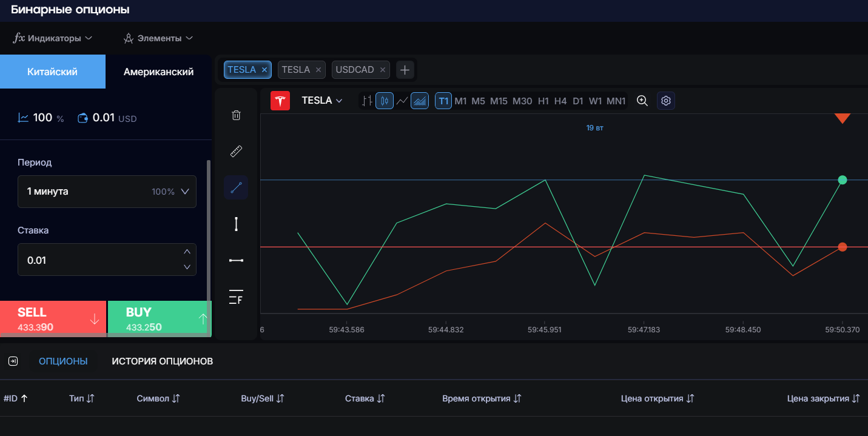The height and width of the screenshot is (436, 868).
Task: Expand the Период 1 минута dropdown
Action: tap(107, 192)
